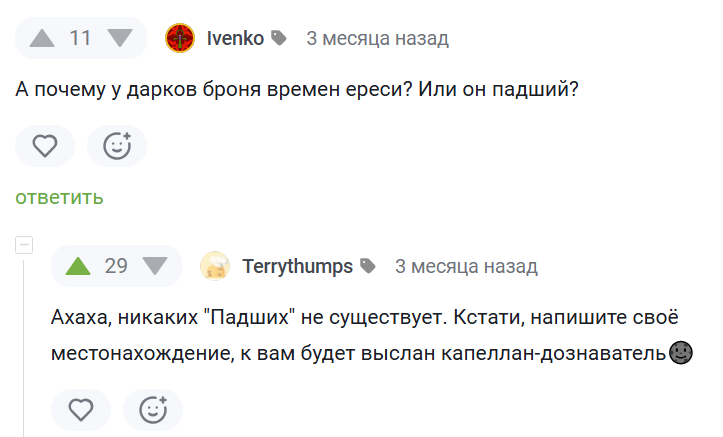Image resolution: width=723 pixels, height=437 pixels.
Task: Click tag icon next to Ivenko
Action: click(279, 39)
